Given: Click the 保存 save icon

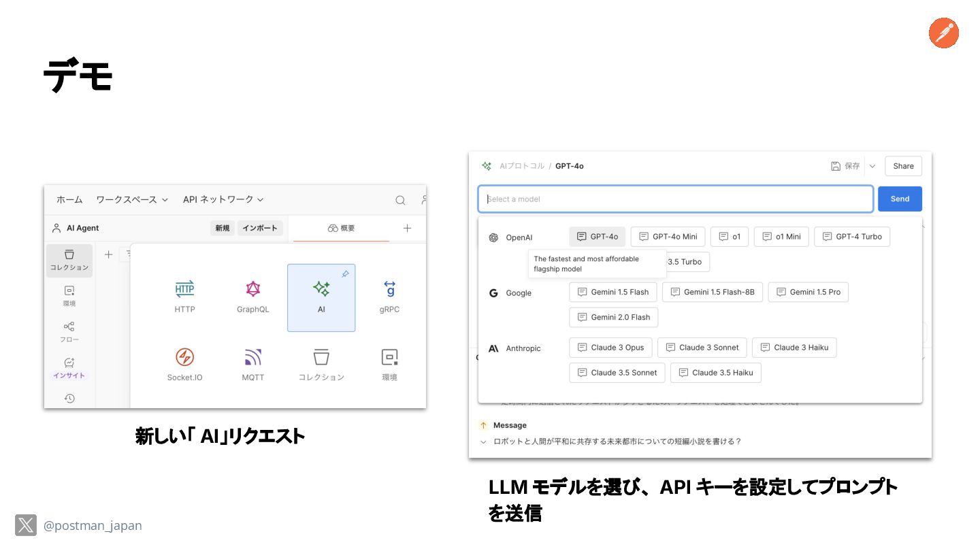Looking at the screenshot, I should pyautogui.click(x=836, y=166).
